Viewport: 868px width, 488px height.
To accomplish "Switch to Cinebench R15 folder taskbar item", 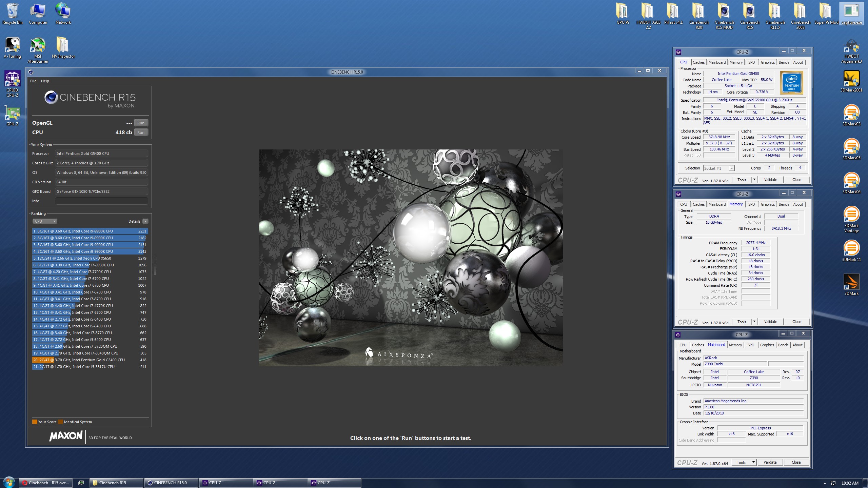I will pos(116,483).
